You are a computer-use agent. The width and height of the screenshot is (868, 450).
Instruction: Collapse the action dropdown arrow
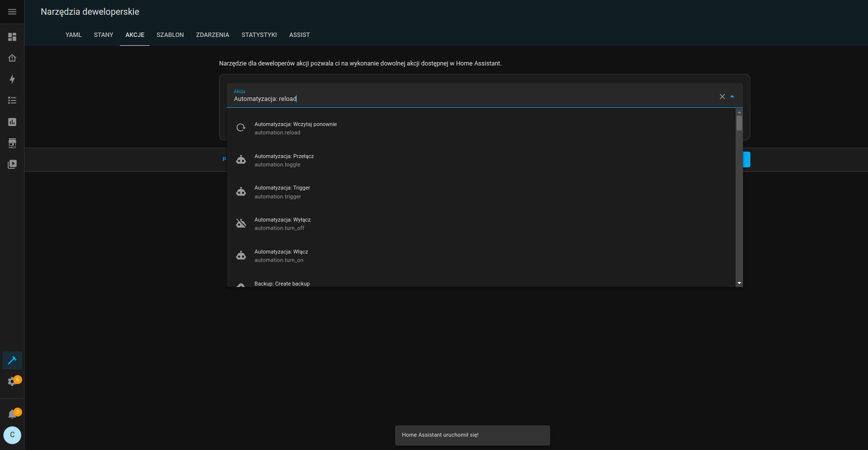[x=732, y=96]
